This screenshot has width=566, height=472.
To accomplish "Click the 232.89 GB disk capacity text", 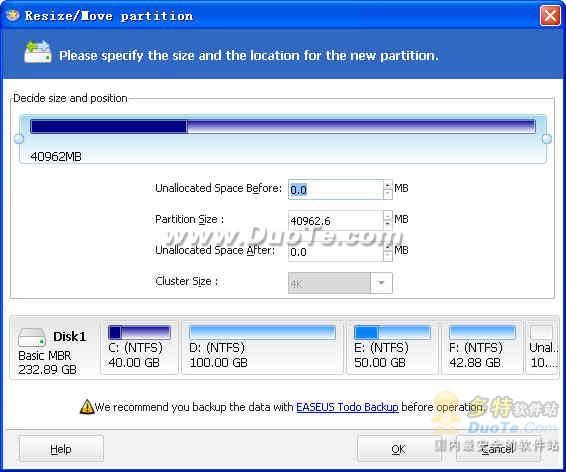I will [47, 370].
